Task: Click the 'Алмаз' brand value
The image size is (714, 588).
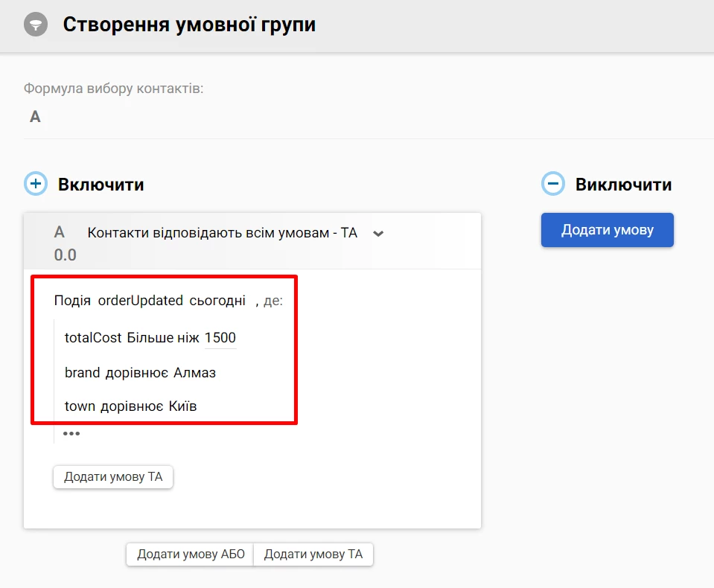Action: tap(194, 373)
